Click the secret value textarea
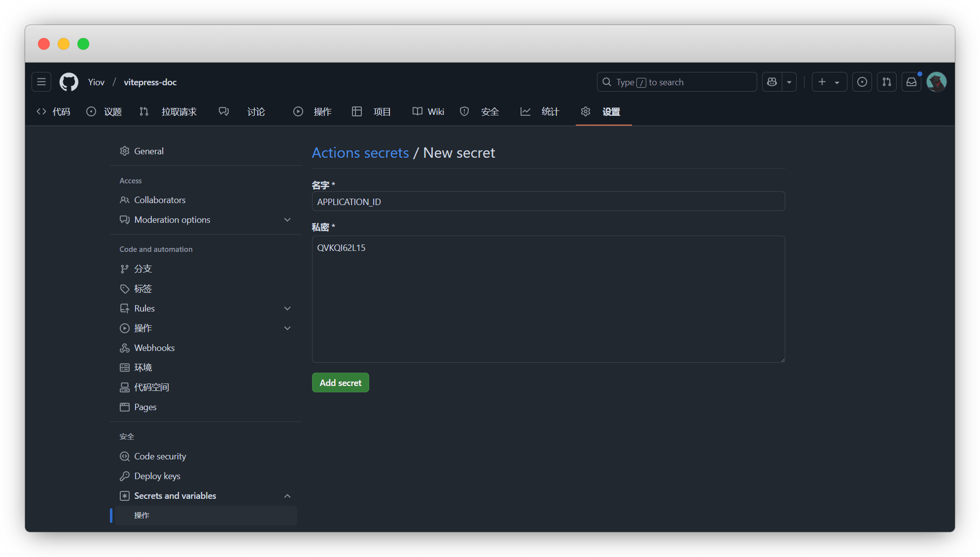Screen dimensions: 980x557 click(548, 299)
